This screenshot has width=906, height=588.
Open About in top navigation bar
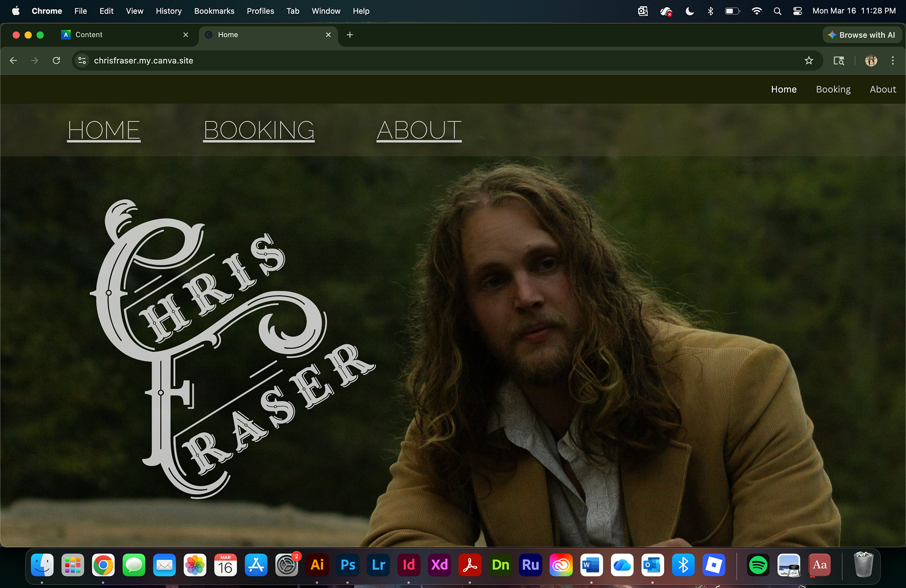(x=882, y=89)
